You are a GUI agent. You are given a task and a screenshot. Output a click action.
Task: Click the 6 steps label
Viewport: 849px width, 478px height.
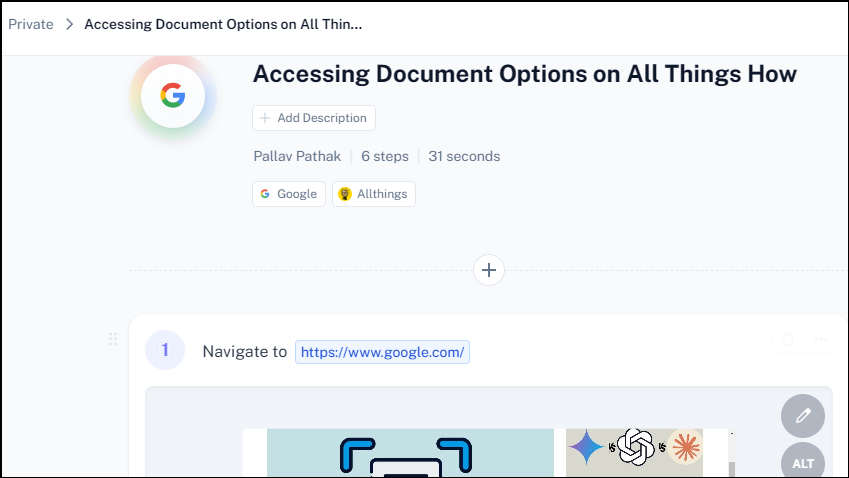(x=385, y=156)
